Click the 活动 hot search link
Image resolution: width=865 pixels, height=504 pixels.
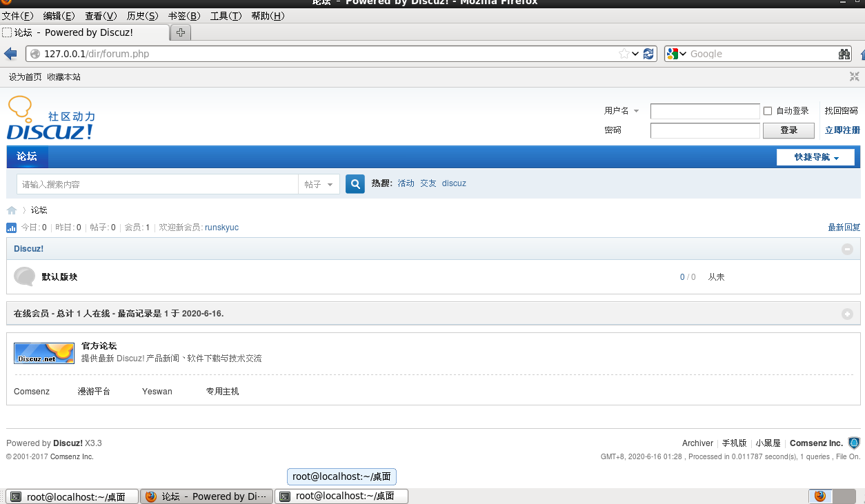(x=406, y=183)
